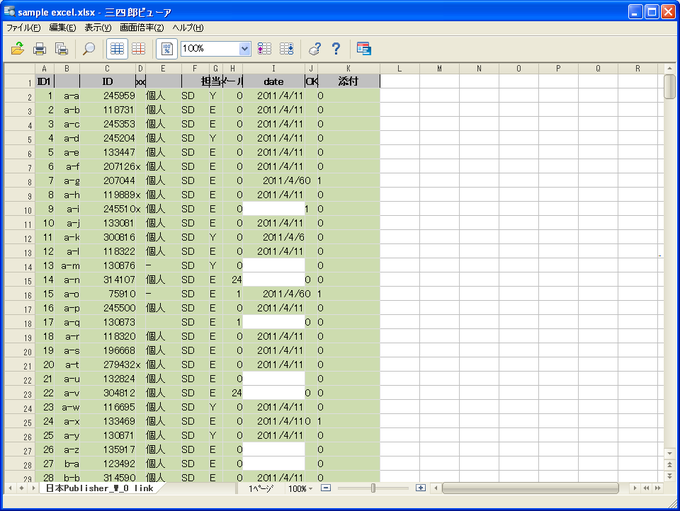Click the vertical scrollbar down arrow

670,453
